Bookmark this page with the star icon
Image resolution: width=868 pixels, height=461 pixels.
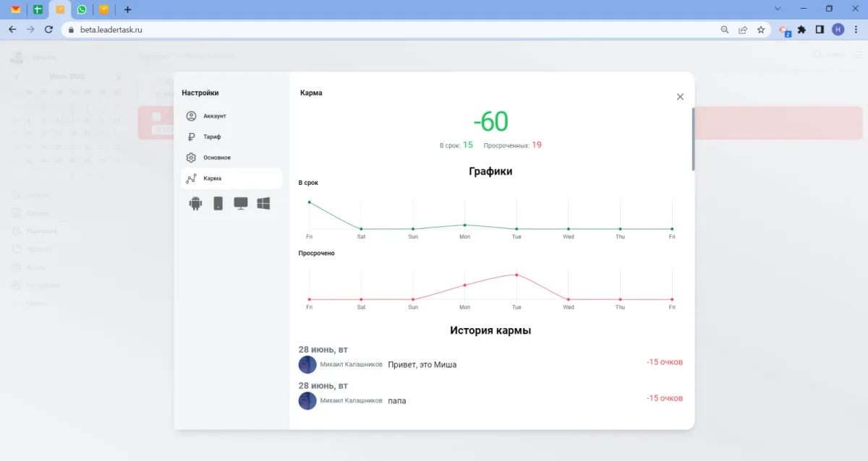coord(761,30)
